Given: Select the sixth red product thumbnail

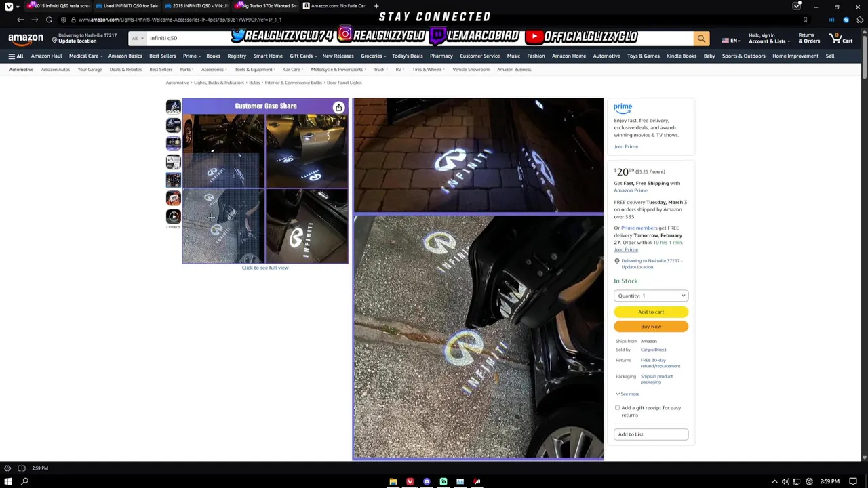Looking at the screenshot, I should (173, 198).
